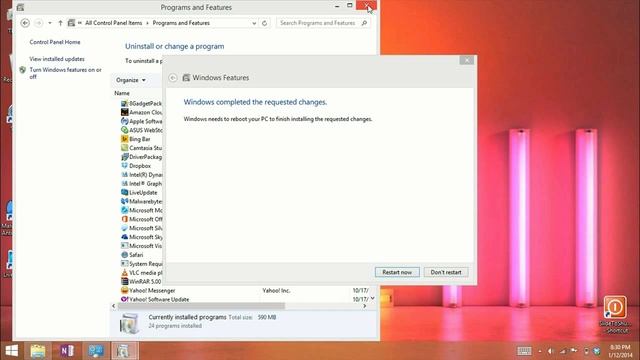
Task: Select Malwarebytes program entry
Action: click(141, 202)
